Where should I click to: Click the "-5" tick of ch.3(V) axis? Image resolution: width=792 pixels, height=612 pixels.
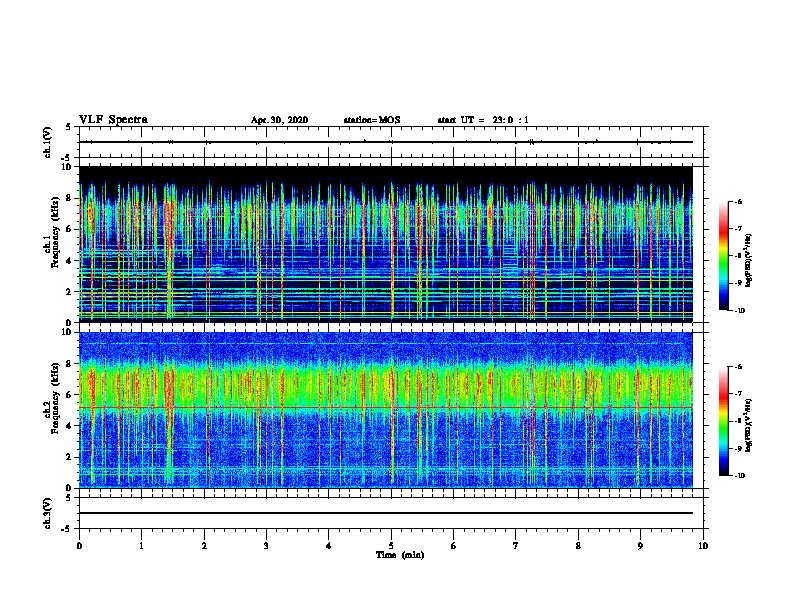coord(67,529)
